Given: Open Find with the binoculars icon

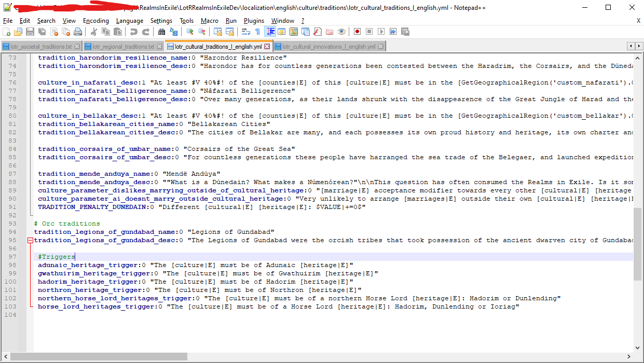Looking at the screenshot, I should click(x=161, y=32).
